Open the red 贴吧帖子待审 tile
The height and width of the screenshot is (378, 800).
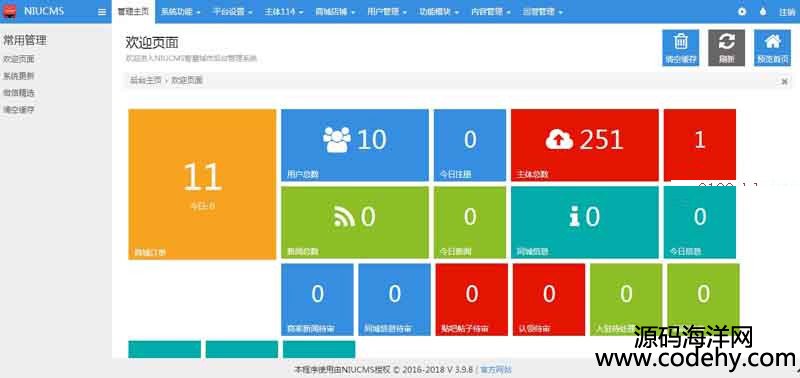[x=472, y=299]
